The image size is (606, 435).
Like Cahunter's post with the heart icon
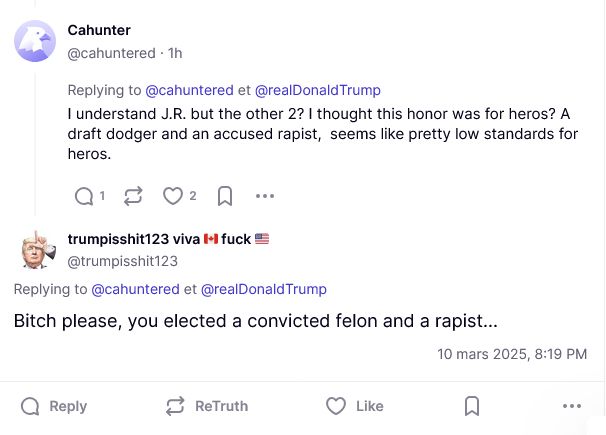[x=173, y=197]
